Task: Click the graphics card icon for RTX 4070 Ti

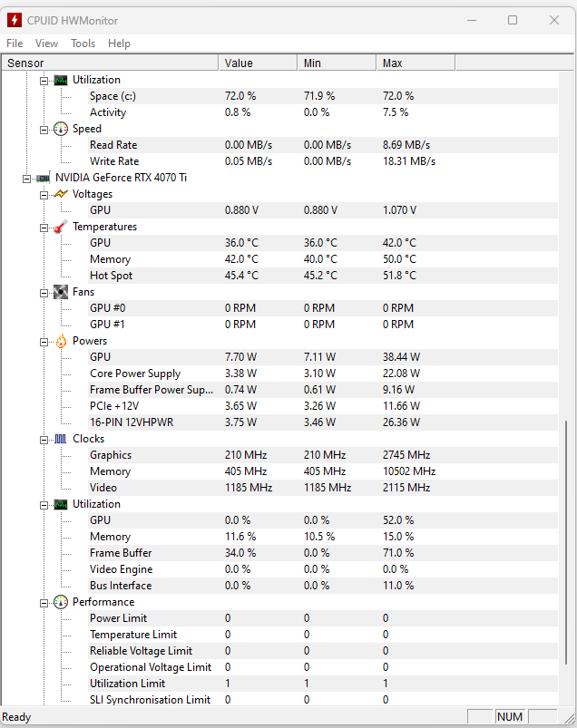Action: click(x=44, y=178)
